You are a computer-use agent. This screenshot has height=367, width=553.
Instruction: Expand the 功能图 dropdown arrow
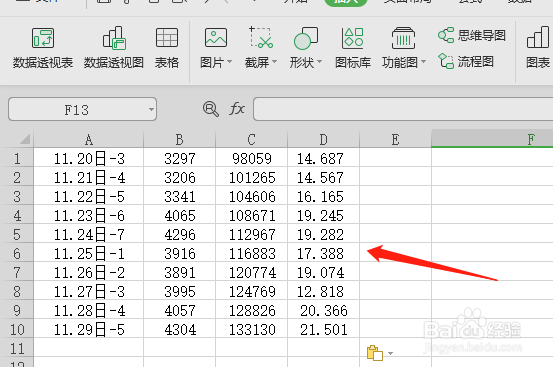coord(423,62)
